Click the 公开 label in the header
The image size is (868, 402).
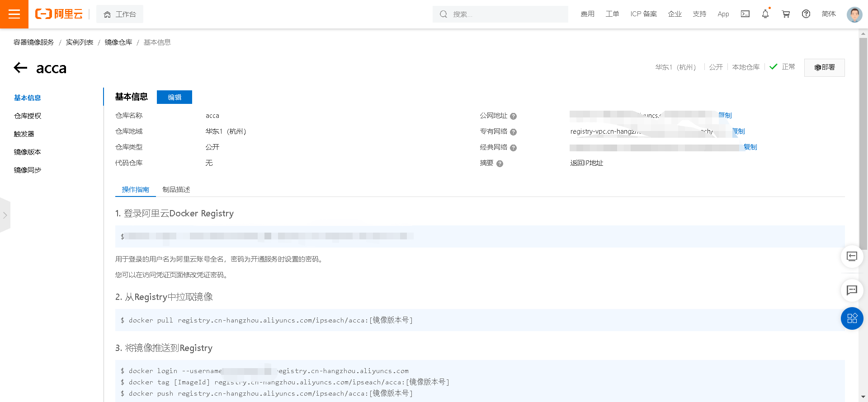[716, 67]
